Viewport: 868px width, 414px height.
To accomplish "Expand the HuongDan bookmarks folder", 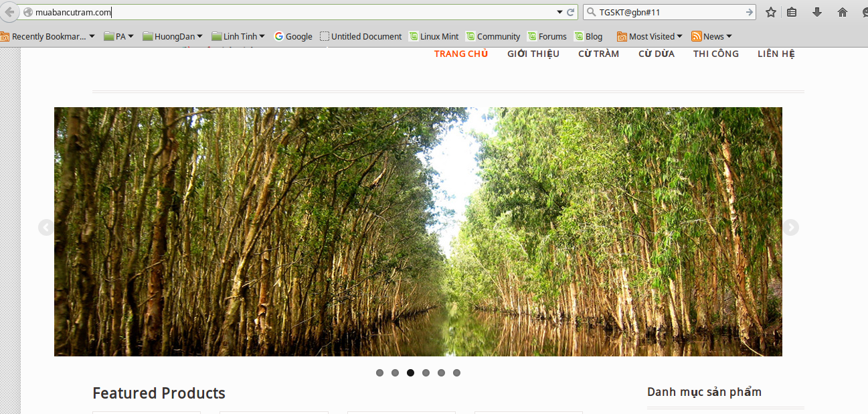I will click(x=173, y=36).
